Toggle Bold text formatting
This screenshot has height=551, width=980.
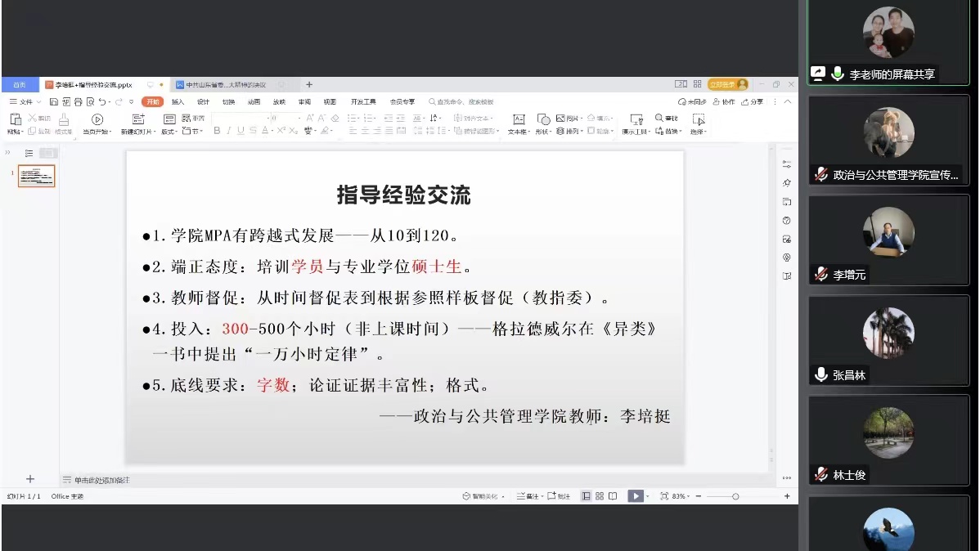(217, 131)
